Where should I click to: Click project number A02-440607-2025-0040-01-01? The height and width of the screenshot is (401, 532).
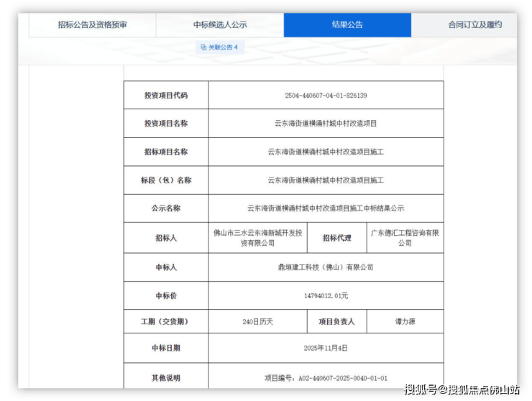pyautogui.click(x=326, y=377)
